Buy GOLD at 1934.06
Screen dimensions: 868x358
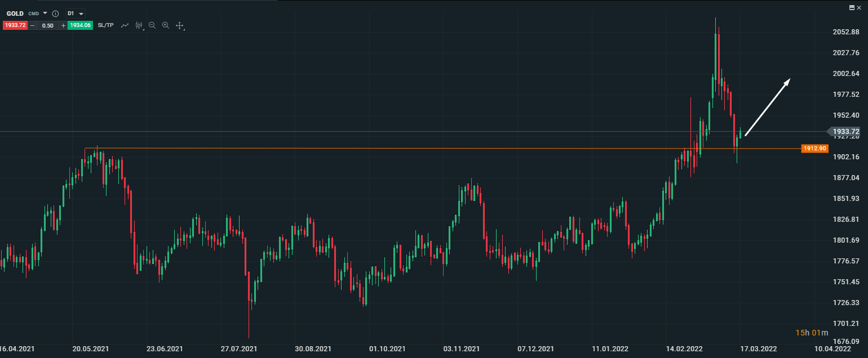pos(80,25)
